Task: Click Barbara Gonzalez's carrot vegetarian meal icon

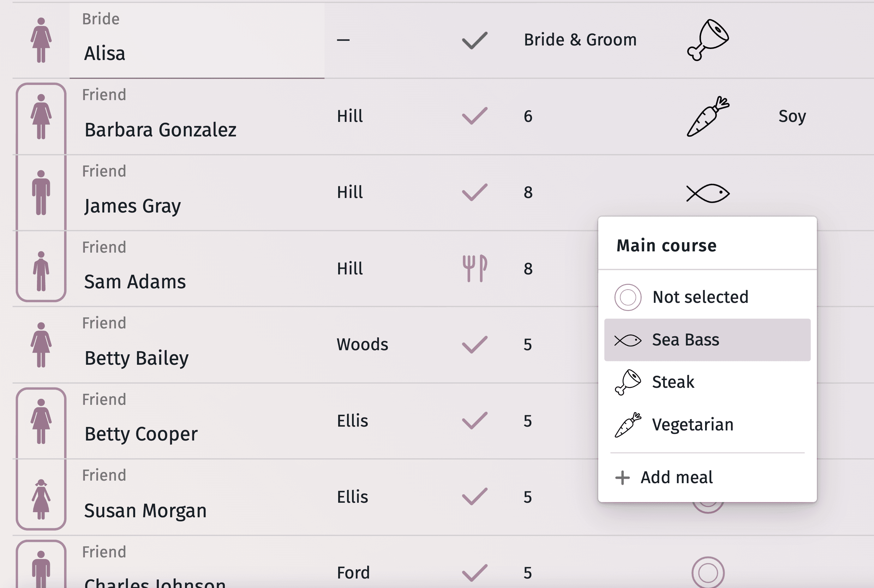Action: 708,116
